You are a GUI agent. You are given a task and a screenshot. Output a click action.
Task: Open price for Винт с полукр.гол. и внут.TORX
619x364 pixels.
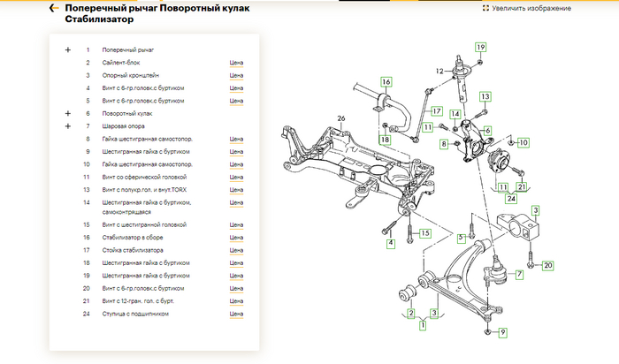pyautogui.click(x=236, y=190)
